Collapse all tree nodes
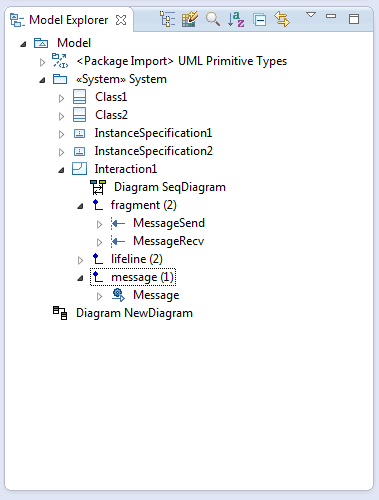The width and height of the screenshot is (379, 500). point(259,20)
